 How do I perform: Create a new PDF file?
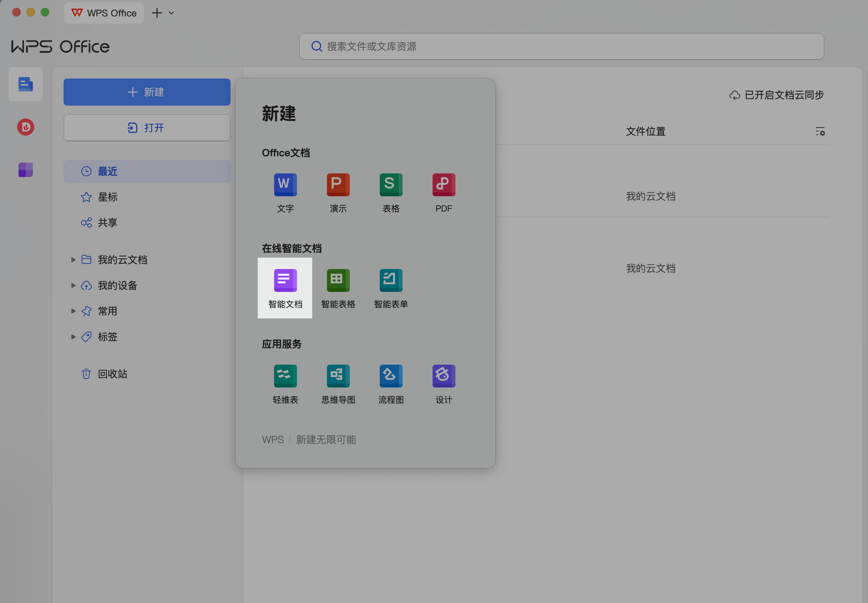point(444,185)
